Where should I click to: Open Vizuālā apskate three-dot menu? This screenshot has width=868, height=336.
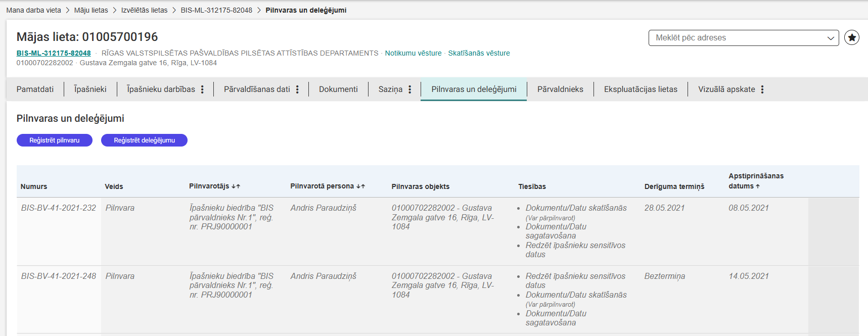tap(762, 89)
